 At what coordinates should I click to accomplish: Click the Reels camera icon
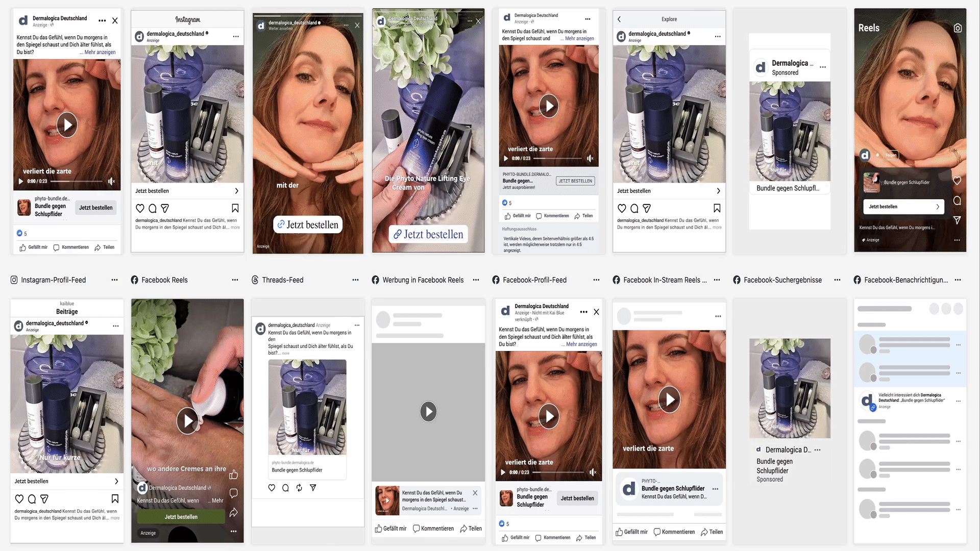click(958, 28)
